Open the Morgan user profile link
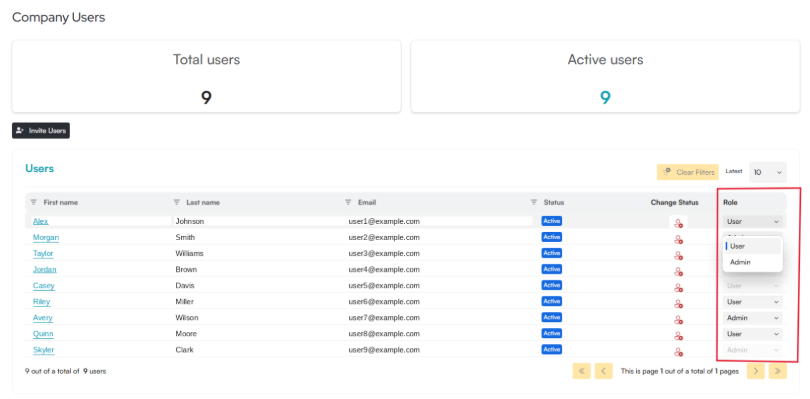Viewport: 810px width, 399px height. (x=46, y=237)
